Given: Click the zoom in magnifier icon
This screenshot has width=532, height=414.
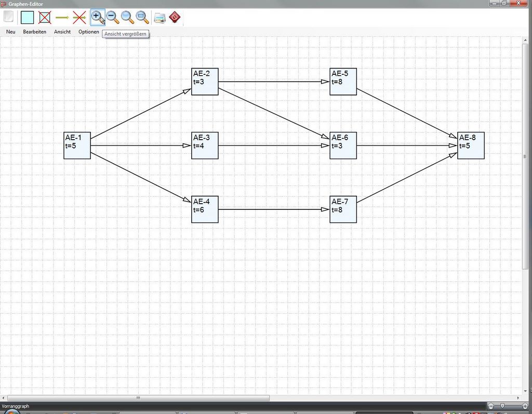Looking at the screenshot, I should 97,17.
